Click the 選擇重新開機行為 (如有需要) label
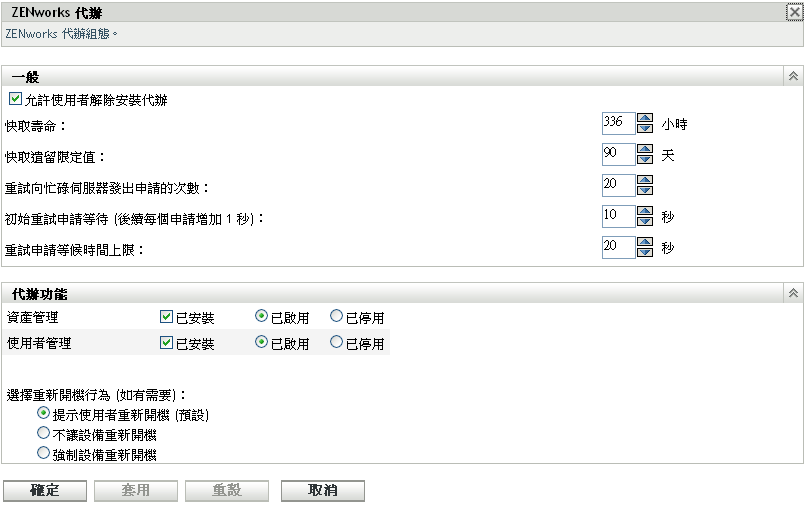The image size is (804, 532). 96,395
